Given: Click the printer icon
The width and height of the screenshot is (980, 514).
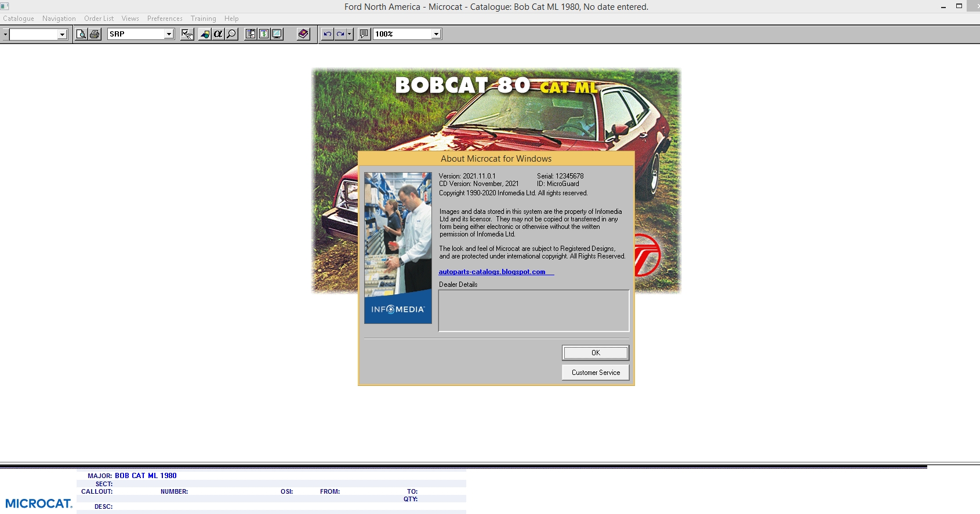Looking at the screenshot, I should point(95,34).
